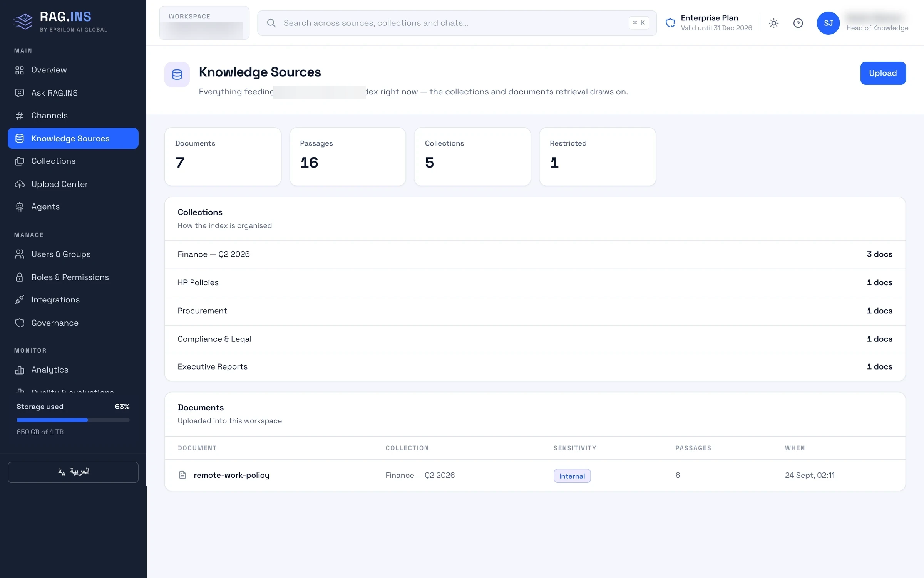
Task: Click the Enterprise Plan shield icon
Action: 670,23
